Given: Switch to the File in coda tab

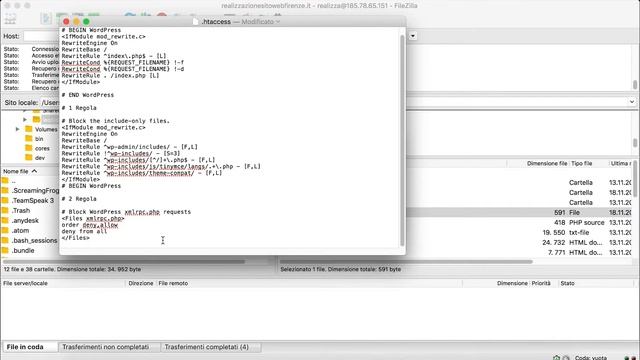Looking at the screenshot, I should pos(30,347).
